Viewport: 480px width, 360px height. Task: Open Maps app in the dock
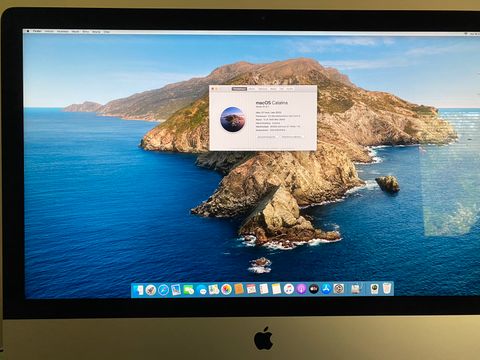[214, 289]
